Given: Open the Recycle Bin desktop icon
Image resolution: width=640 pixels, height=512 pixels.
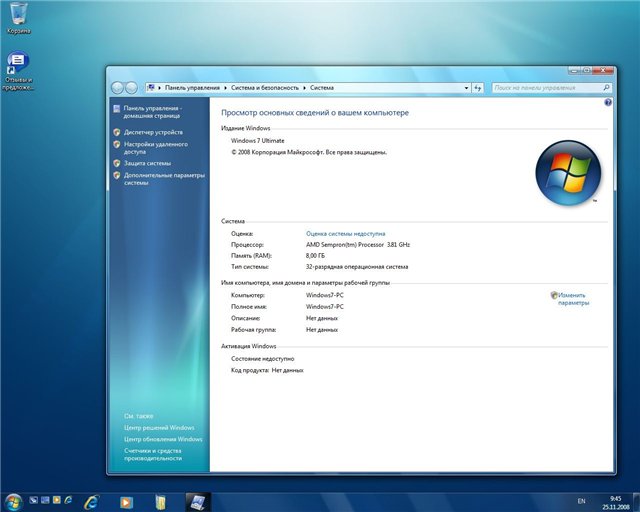Looking at the screenshot, I should click(18, 18).
